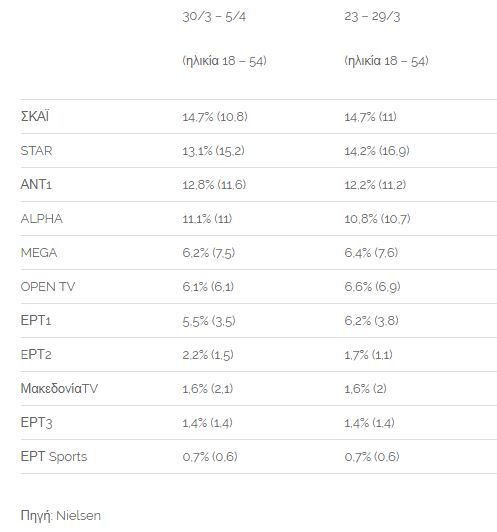Select the ΕΡΤ3 channel name
The image size is (497, 532).
coord(36,422)
